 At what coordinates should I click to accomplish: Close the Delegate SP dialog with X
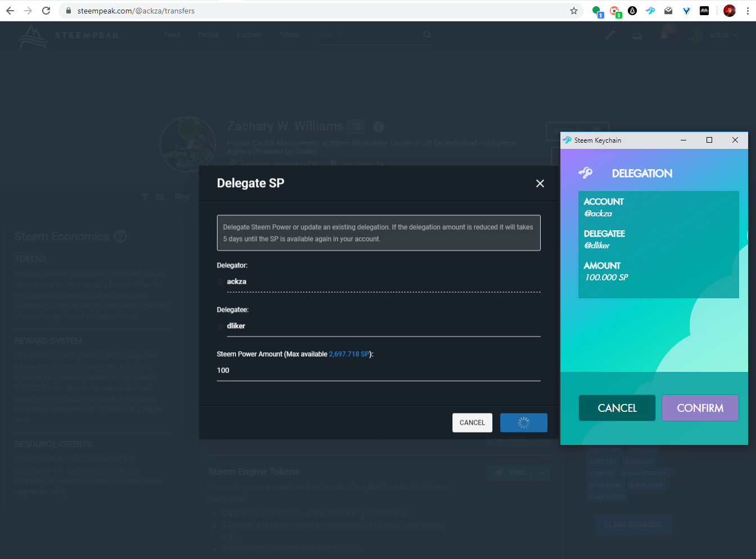(540, 184)
